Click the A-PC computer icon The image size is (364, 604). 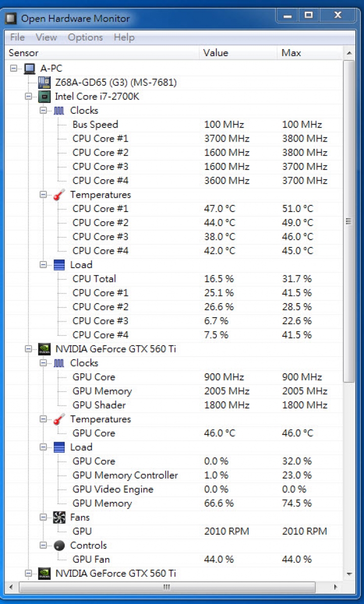pyautogui.click(x=29, y=68)
